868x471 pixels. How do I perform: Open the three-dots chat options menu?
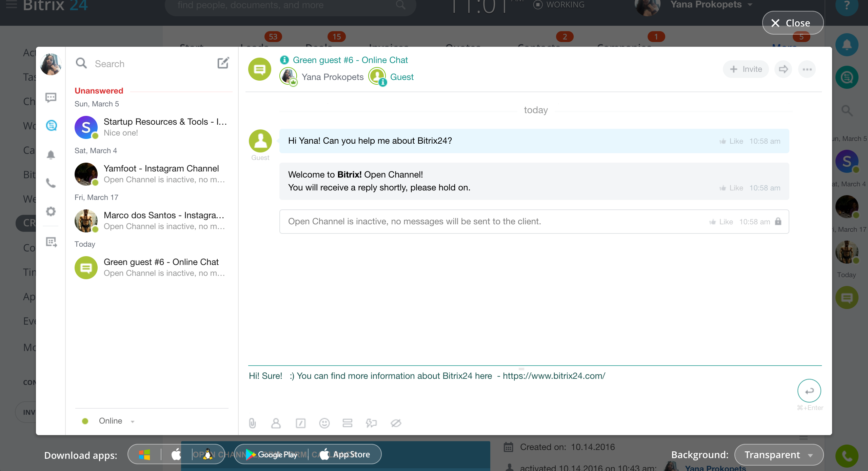tap(807, 69)
